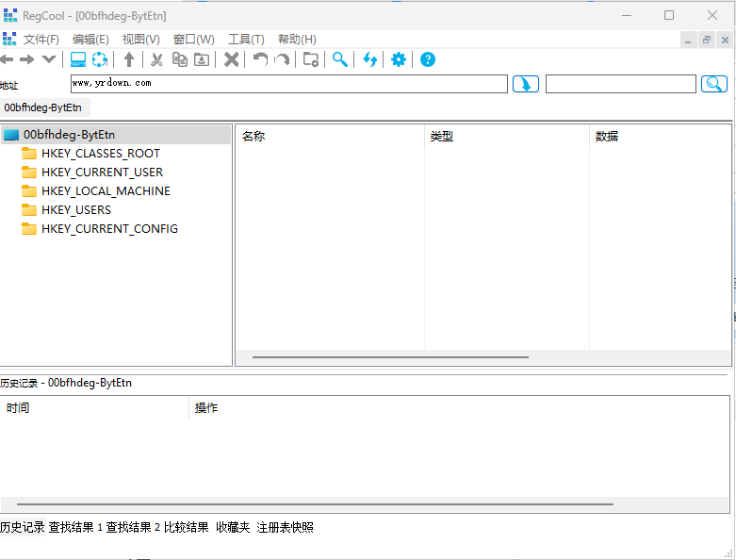Switch to the 查找结果 2 tab
This screenshot has height=560, width=736.
tap(133, 528)
